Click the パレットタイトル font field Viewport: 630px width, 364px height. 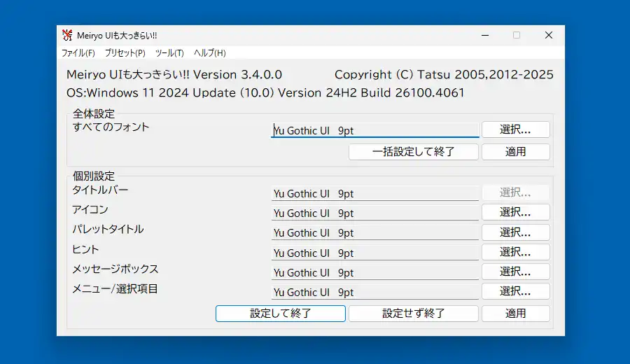375,232
